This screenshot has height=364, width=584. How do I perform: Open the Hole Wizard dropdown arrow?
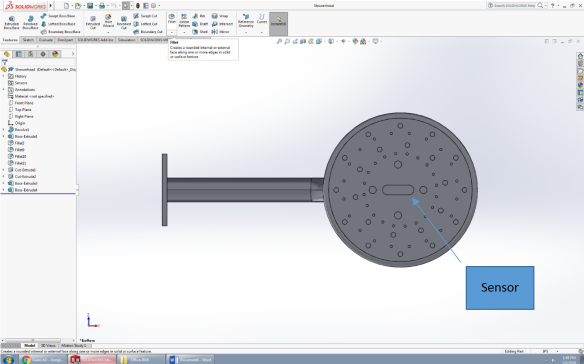pyautogui.click(x=108, y=33)
